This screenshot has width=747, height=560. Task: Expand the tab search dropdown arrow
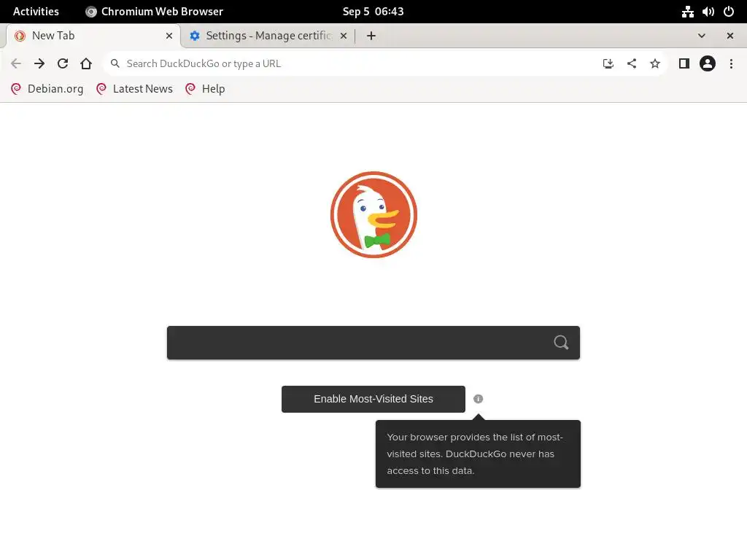701,36
